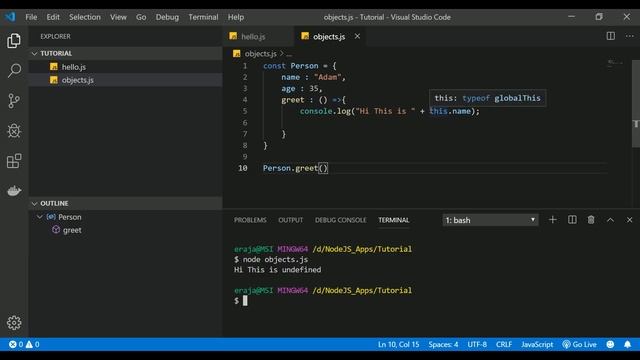Click the editor vertical scrollbar

pos(636,104)
